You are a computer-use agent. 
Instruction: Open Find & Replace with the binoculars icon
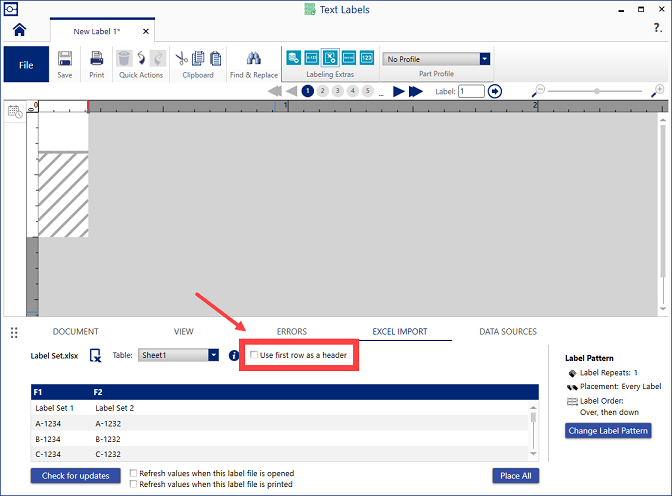click(x=254, y=61)
